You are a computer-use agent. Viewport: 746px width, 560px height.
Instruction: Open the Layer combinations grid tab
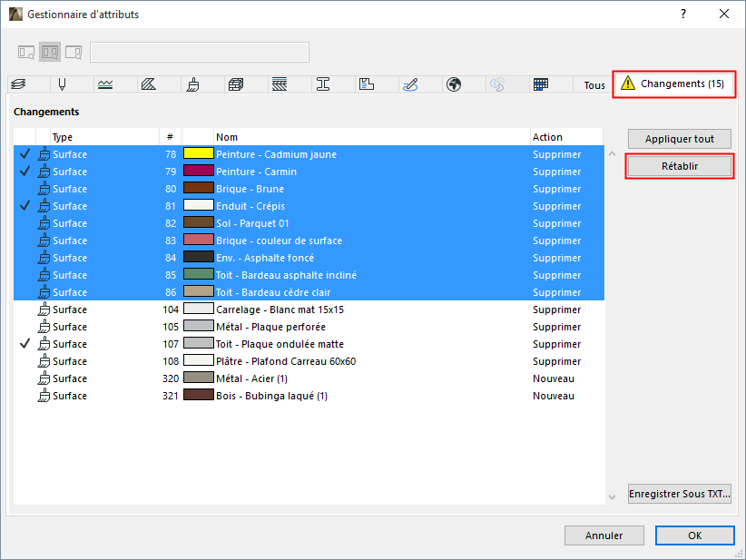click(x=541, y=84)
